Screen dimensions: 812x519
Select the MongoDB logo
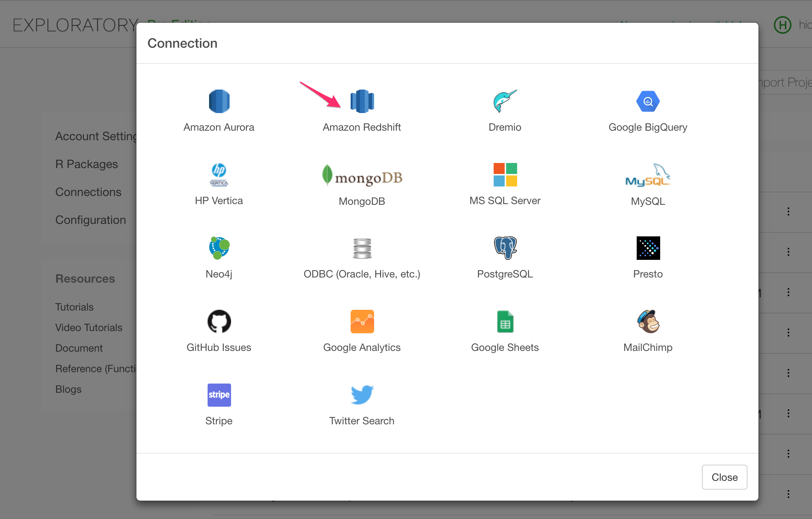[x=362, y=175]
